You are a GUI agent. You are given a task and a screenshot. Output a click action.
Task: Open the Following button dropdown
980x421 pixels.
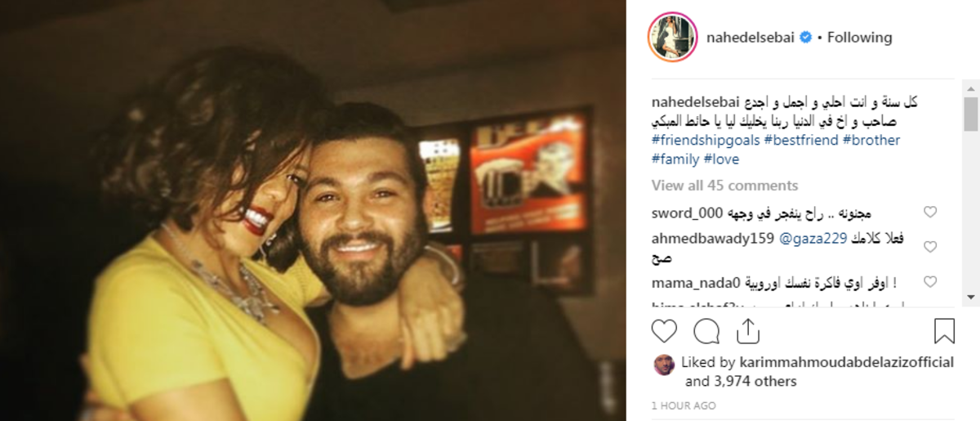pos(860,38)
